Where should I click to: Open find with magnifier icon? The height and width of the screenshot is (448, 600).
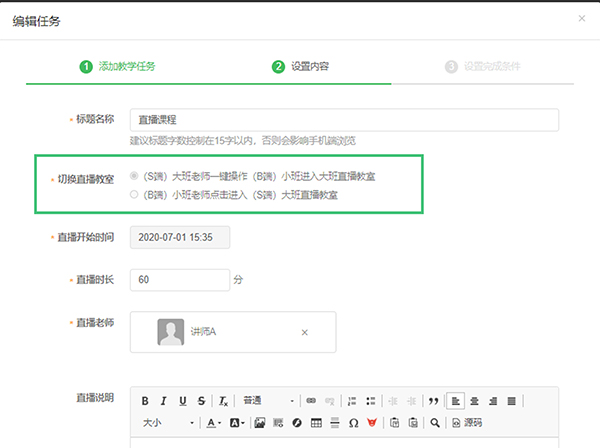click(434, 423)
